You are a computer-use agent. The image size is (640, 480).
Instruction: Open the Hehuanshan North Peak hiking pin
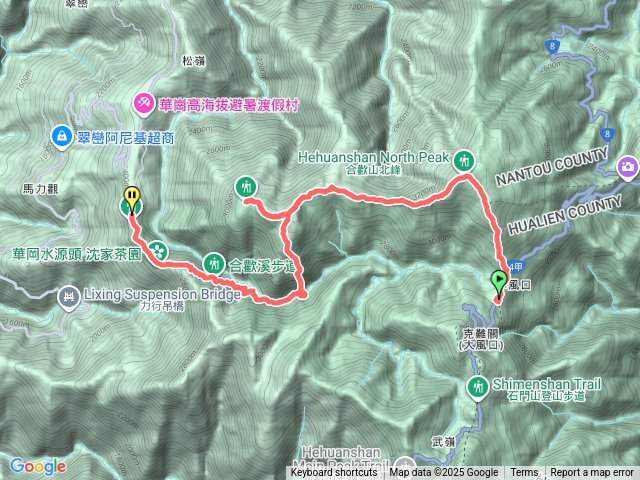(x=464, y=161)
